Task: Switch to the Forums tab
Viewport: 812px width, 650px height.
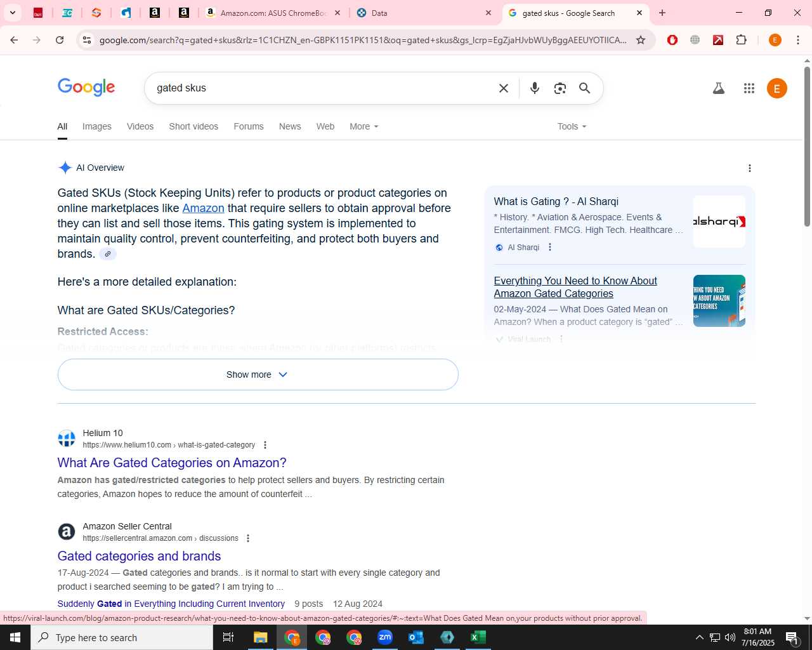Action: (x=249, y=126)
